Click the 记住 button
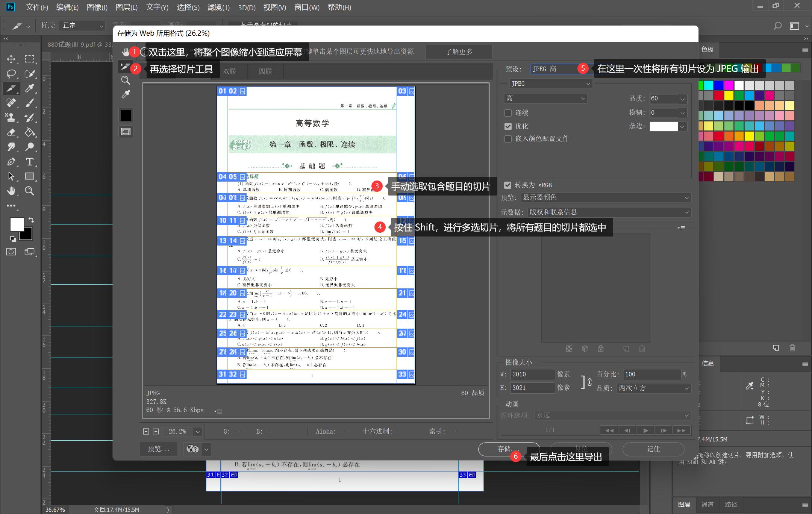This screenshot has width=812, height=514. (x=653, y=449)
